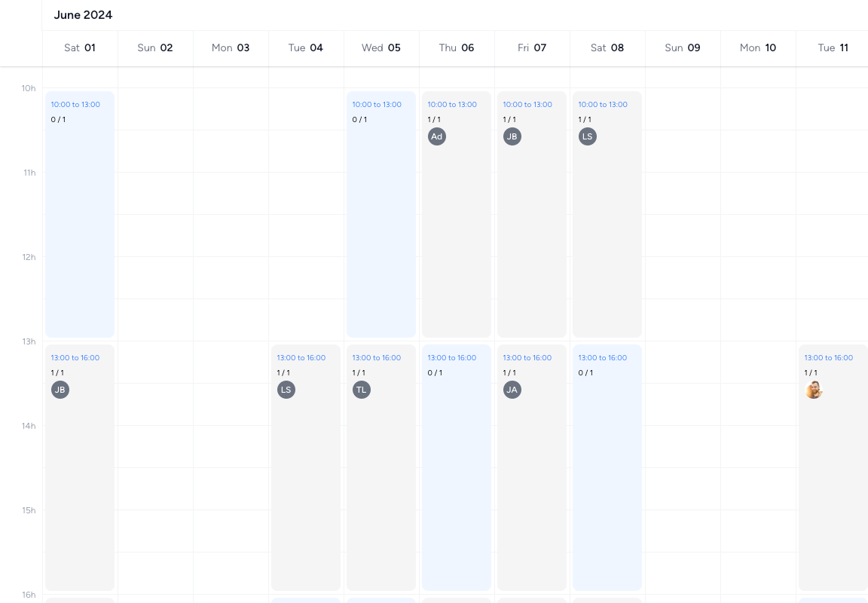Click the JB avatar in Friday 07 morning slot
868x603 pixels.
pyautogui.click(x=512, y=136)
